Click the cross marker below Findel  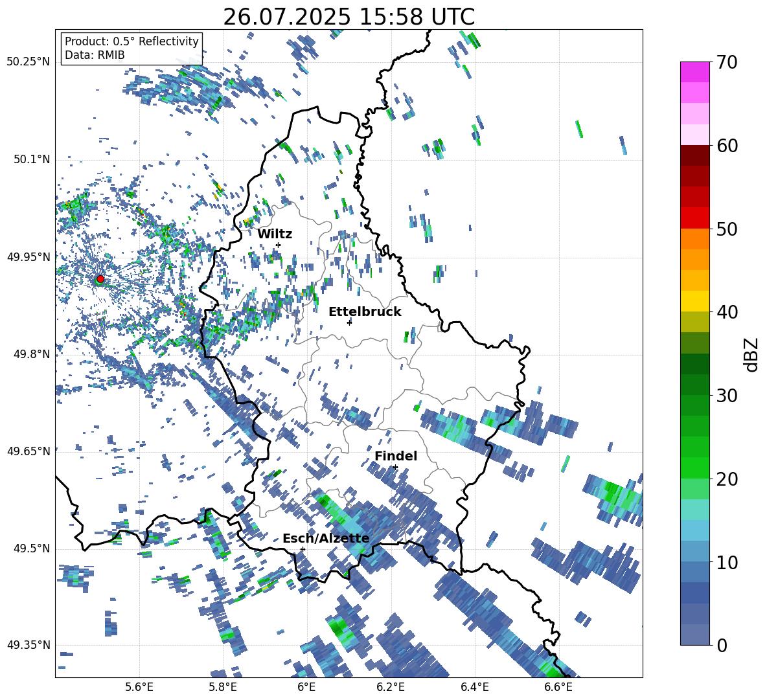(x=395, y=468)
